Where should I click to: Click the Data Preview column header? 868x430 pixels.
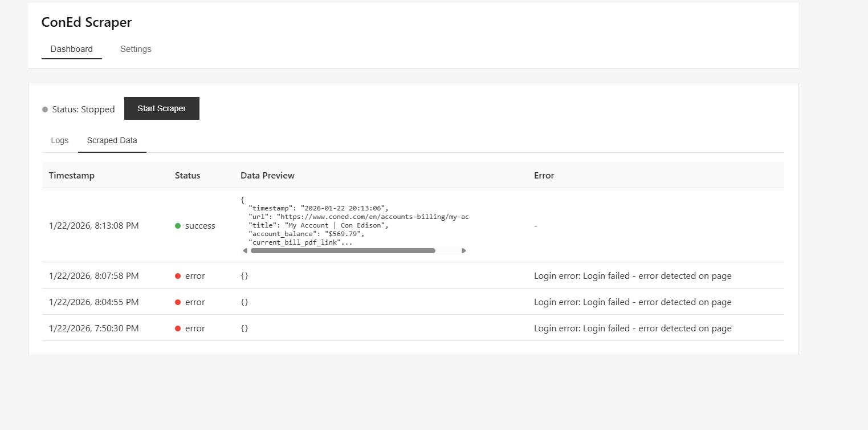(267, 176)
